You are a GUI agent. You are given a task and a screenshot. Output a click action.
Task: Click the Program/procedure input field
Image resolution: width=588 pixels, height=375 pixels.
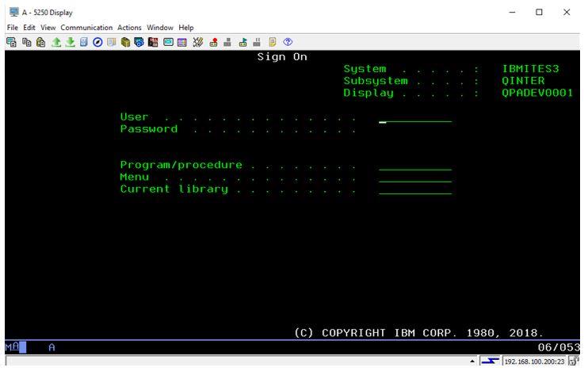coord(415,166)
